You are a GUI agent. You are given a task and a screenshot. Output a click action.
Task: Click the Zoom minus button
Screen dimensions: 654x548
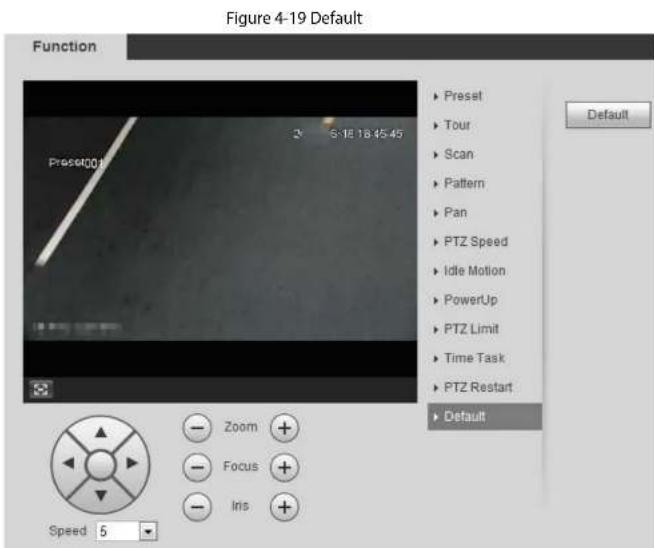197,428
